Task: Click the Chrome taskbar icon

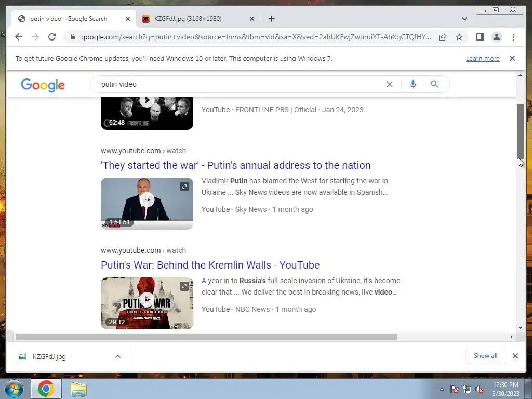Action: point(46,389)
